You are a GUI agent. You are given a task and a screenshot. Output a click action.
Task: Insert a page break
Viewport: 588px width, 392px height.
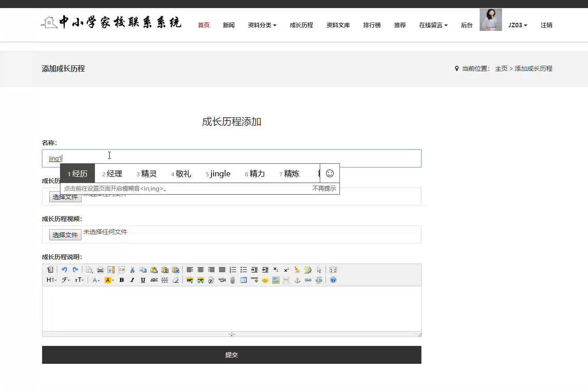287,280
